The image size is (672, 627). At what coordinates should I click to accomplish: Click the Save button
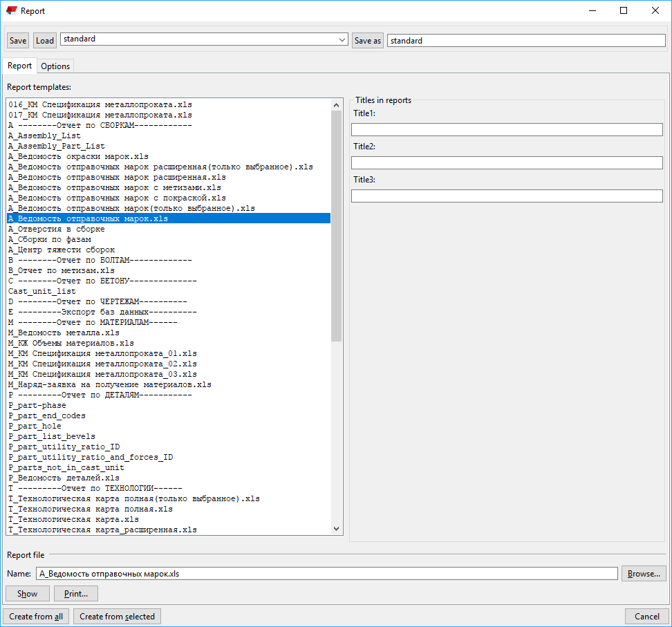click(x=18, y=41)
